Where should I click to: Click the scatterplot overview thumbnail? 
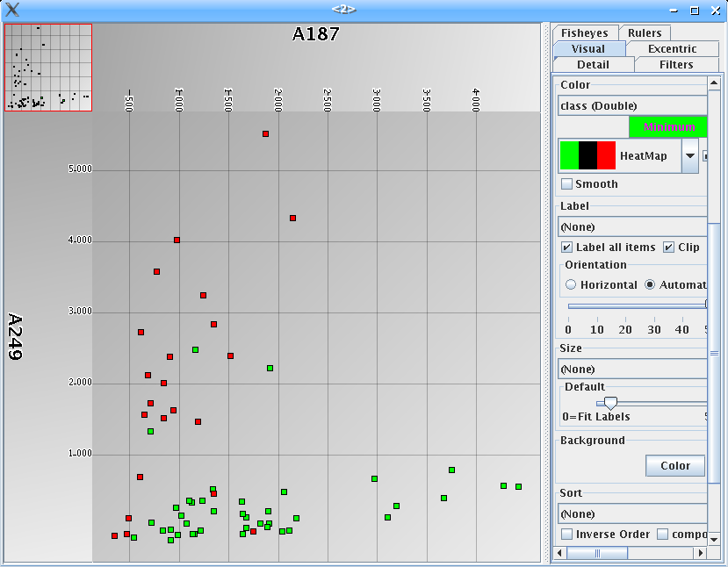click(48, 68)
